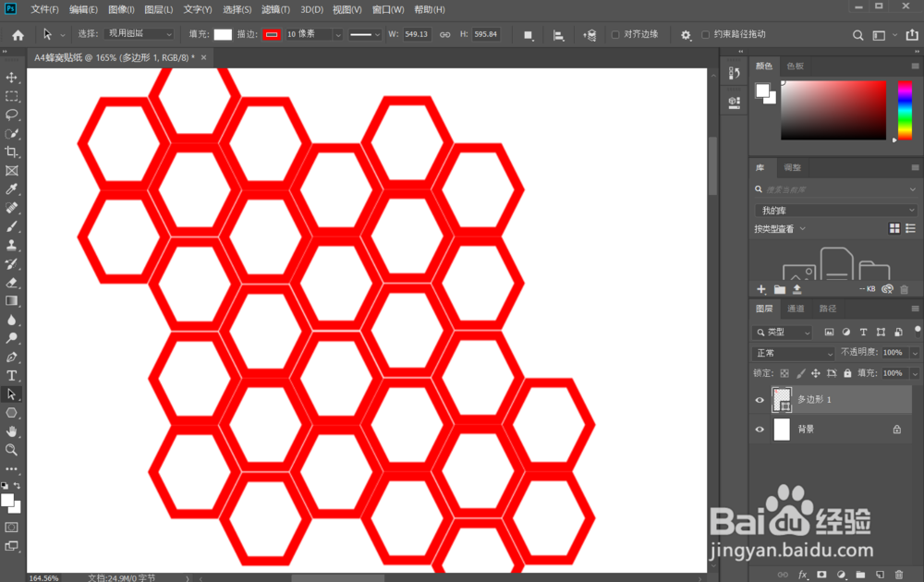Select the Move tool
This screenshot has height=582, width=924.
11,78
